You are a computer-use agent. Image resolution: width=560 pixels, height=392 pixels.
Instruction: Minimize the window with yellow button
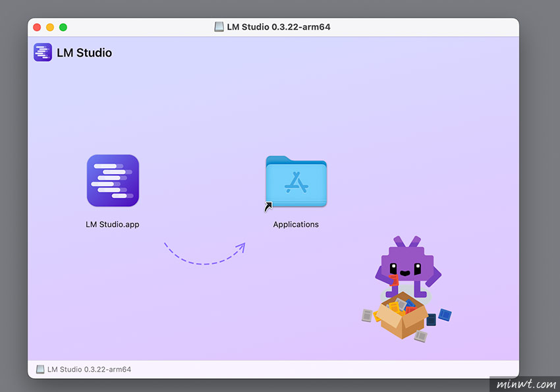click(x=50, y=28)
